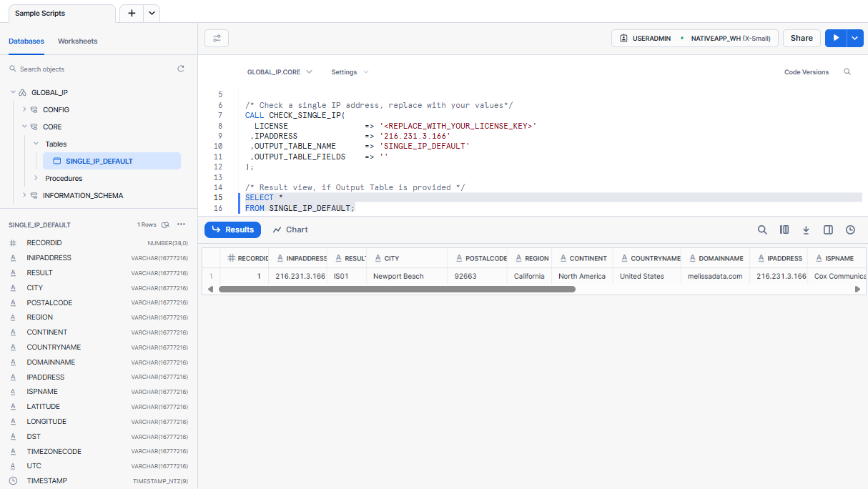Click row number 1 in the results grid
Image resolution: width=868 pixels, height=489 pixels.
tap(211, 276)
